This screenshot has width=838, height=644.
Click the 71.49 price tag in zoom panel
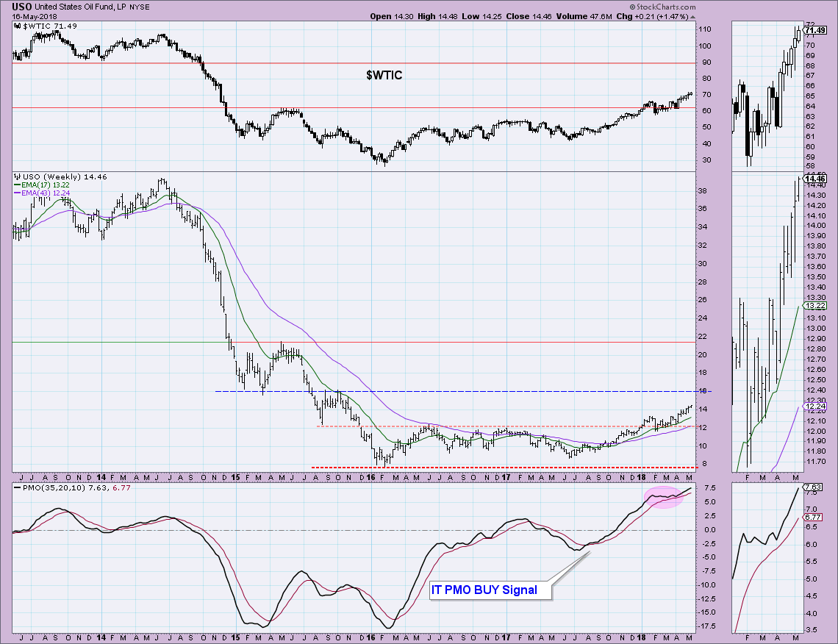[815, 30]
